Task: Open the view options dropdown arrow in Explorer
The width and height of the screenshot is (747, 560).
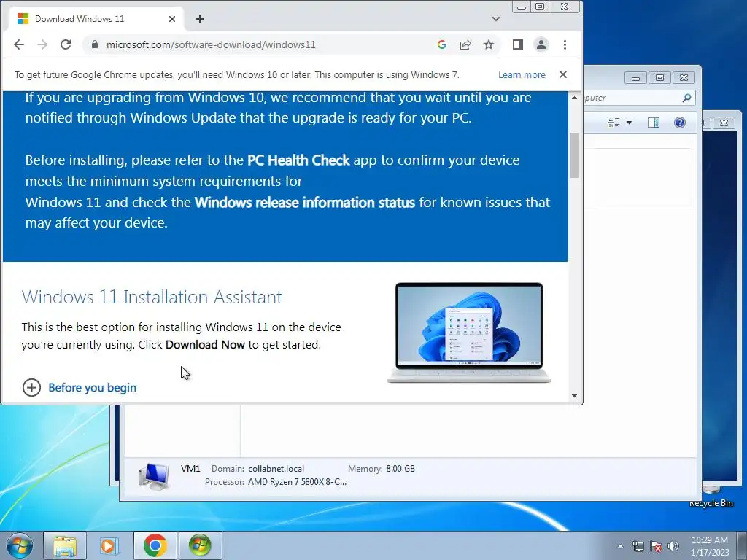Action: [629, 122]
